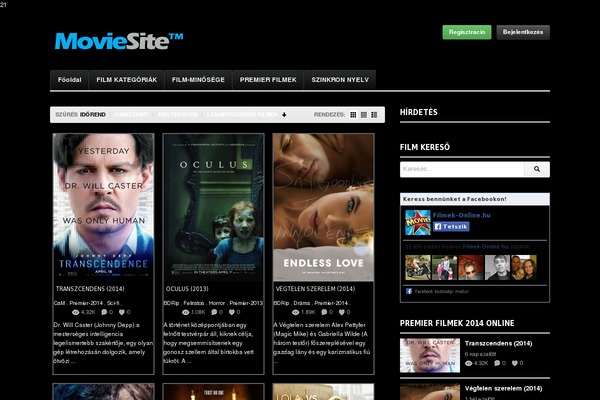This screenshot has height=400, width=600.
Task: Click the comment bubble icon under Oculus card
Action: 214,312
